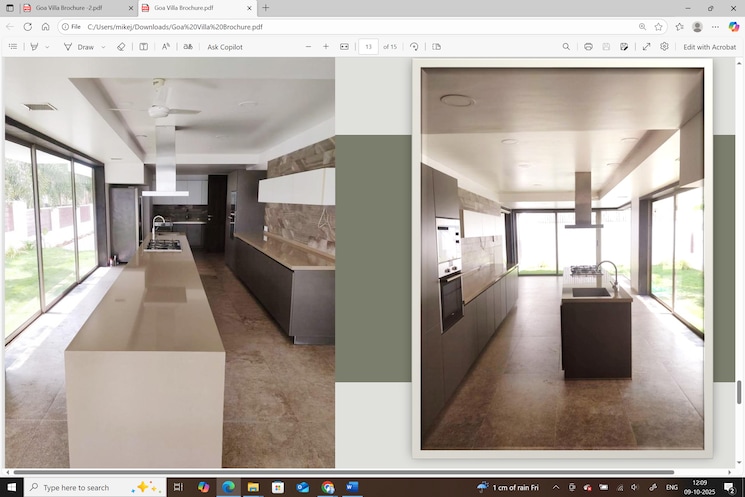Screen dimensions: 745x497
Task: Toggle the Fit to width view
Action: click(x=344, y=47)
